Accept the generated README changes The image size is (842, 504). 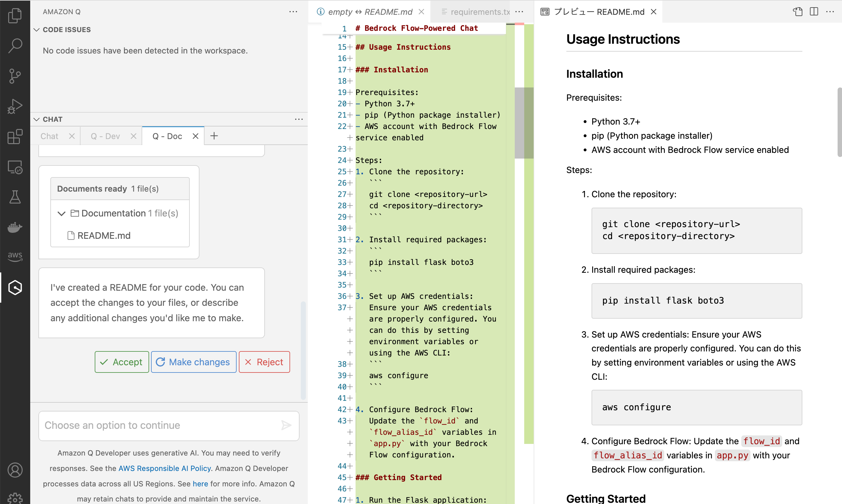pos(121,362)
